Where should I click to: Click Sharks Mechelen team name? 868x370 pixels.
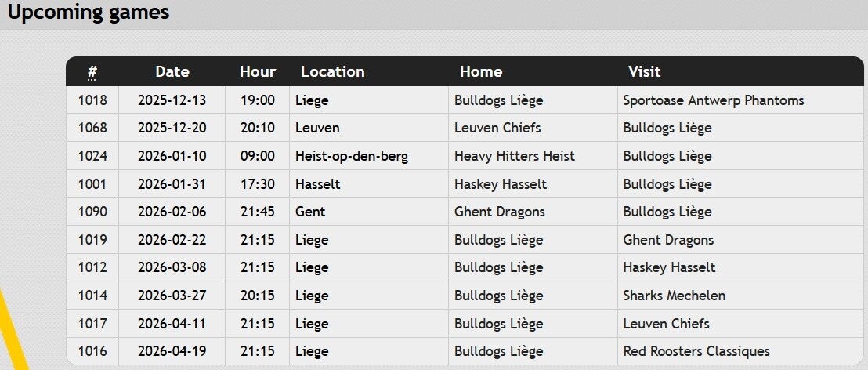tap(674, 296)
